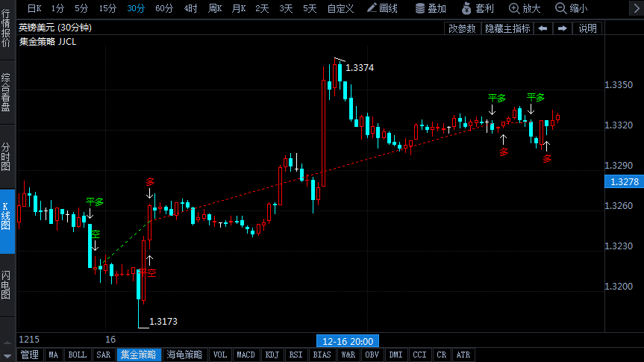The height and width of the screenshot is (362, 644).
Task: Switch to 1分 timeframe
Action: 57,8
